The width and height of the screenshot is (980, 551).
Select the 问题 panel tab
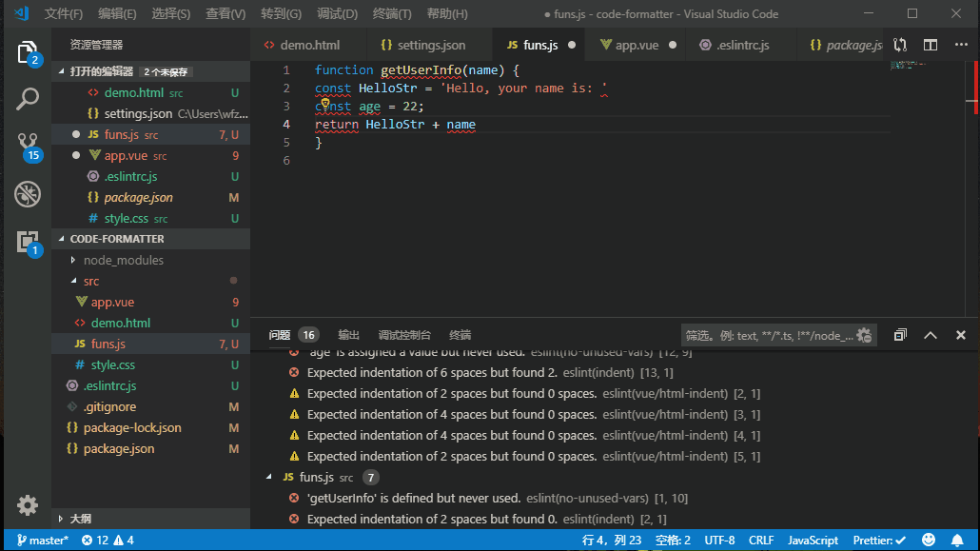coord(280,335)
